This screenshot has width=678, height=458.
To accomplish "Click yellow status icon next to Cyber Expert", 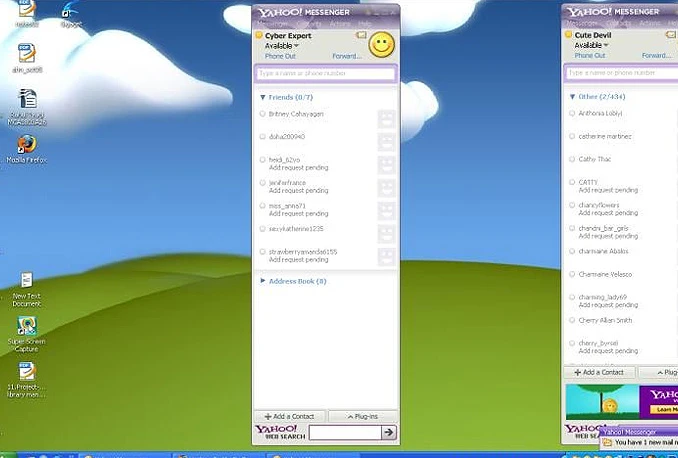I will 259,35.
